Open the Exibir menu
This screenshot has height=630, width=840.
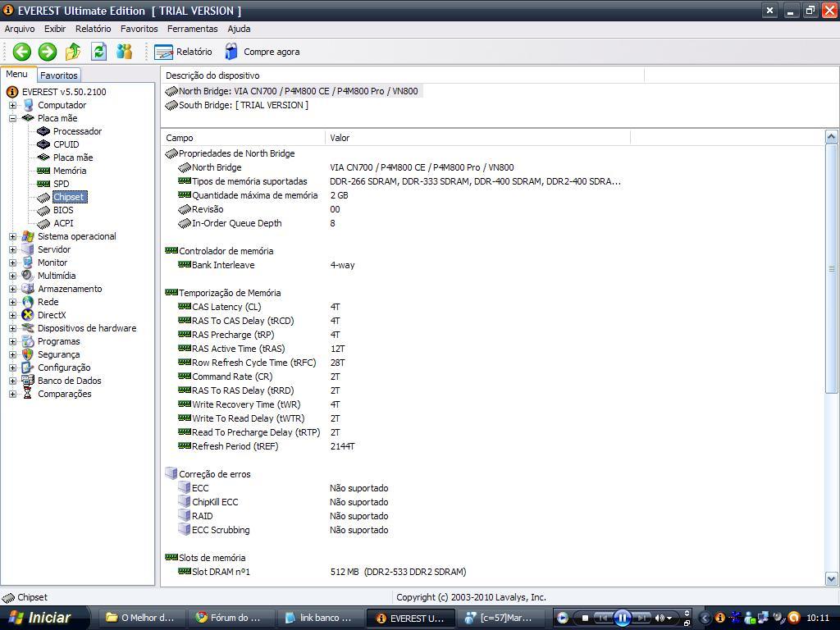coord(55,29)
